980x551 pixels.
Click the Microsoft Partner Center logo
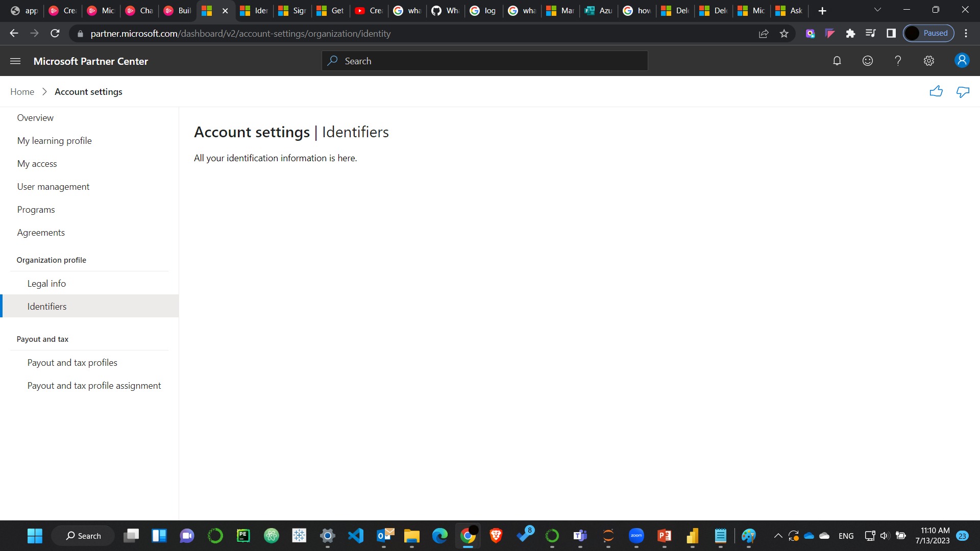click(x=91, y=61)
